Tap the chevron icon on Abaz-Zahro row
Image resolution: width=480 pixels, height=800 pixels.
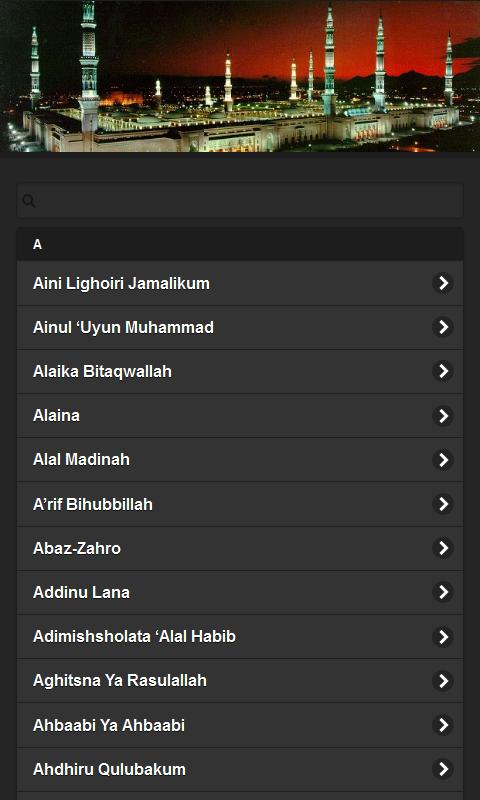click(x=443, y=548)
